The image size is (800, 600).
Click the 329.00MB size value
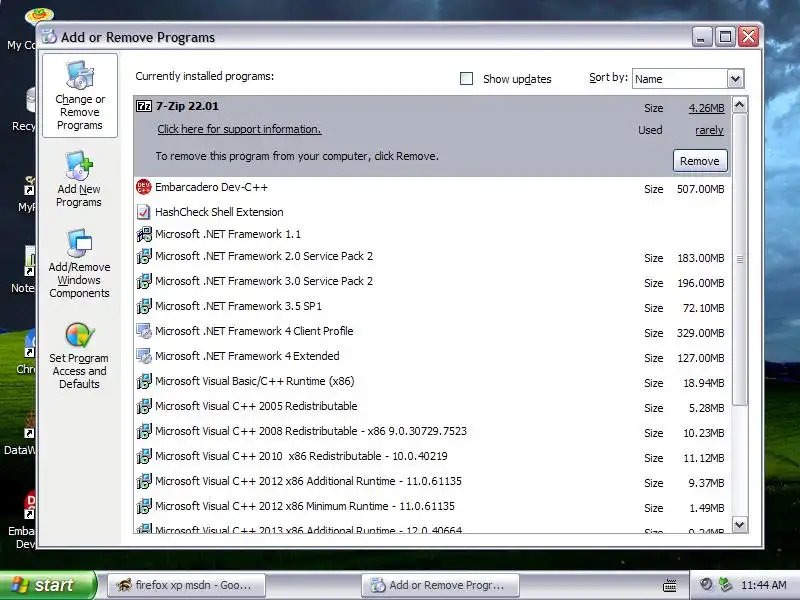pyautogui.click(x=701, y=333)
